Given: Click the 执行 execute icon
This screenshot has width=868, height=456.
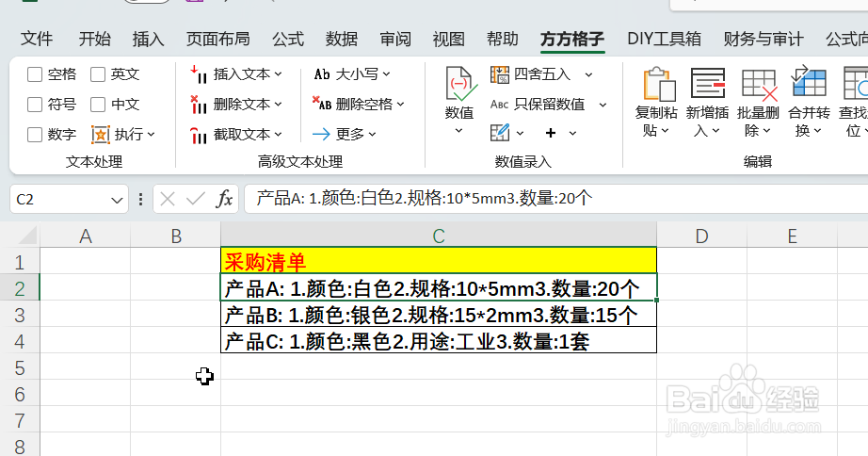Looking at the screenshot, I should pos(100,134).
